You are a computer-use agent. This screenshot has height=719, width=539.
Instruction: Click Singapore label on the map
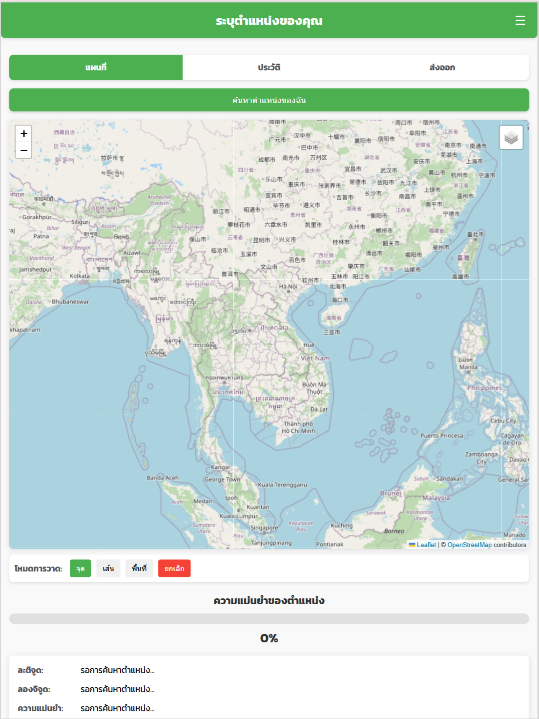point(264,528)
